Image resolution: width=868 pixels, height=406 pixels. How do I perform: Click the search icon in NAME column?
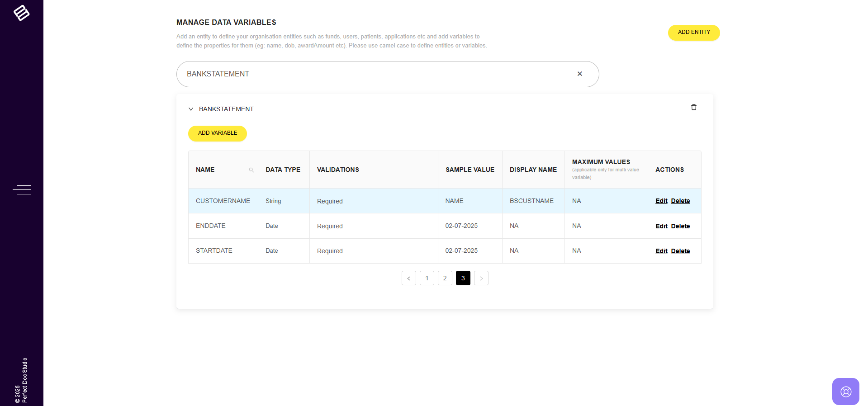pyautogui.click(x=251, y=170)
